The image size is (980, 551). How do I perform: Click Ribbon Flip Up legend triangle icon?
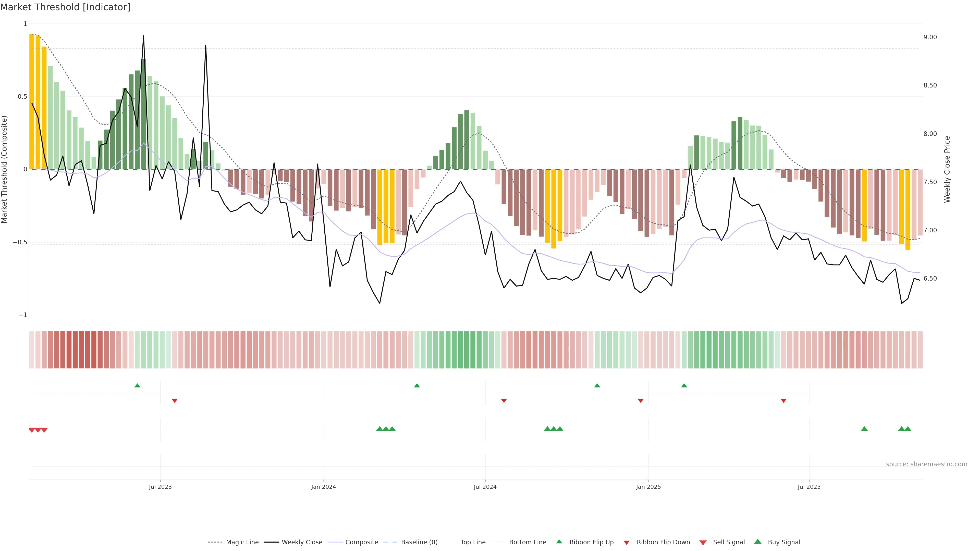559,542
